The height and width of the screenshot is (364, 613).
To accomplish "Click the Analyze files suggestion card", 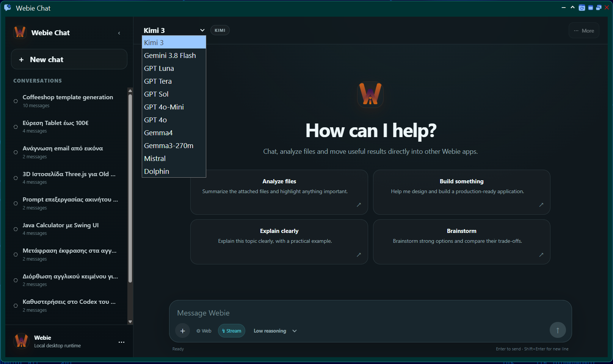I will click(279, 192).
